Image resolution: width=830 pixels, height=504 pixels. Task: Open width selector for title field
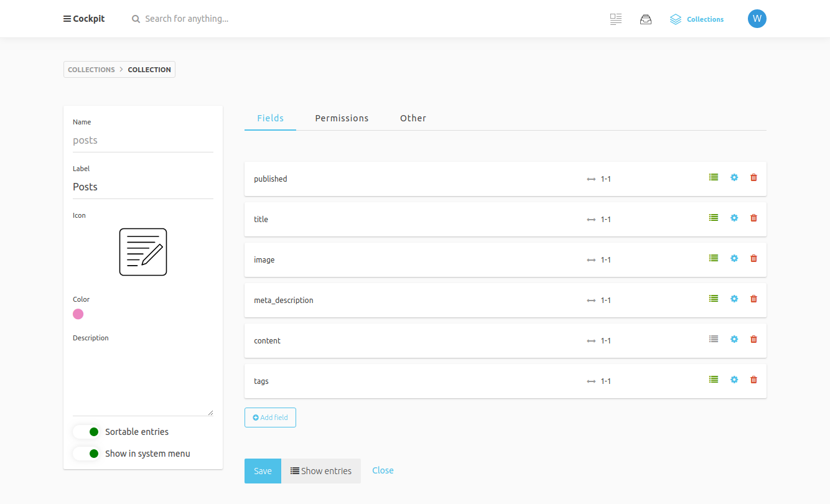tap(599, 220)
